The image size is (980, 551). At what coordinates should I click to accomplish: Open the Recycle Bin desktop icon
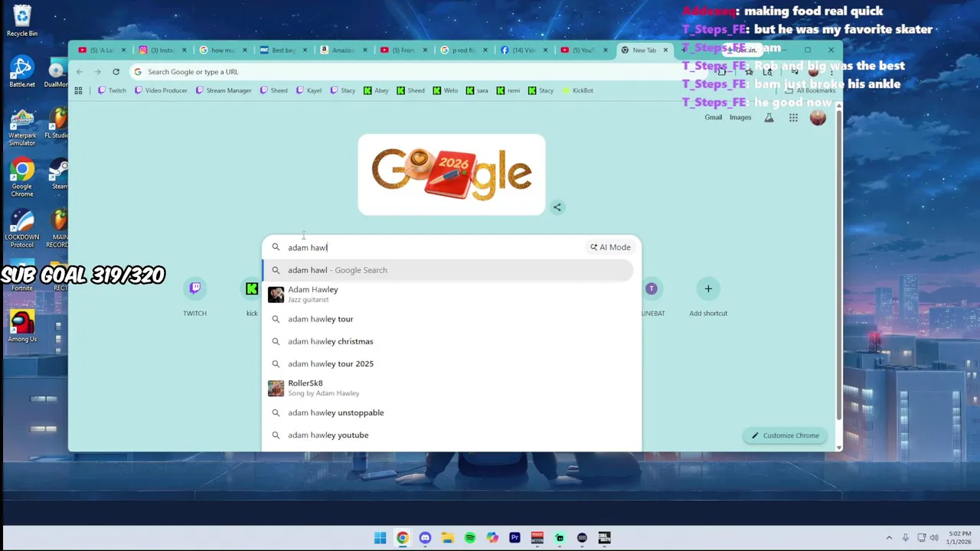tap(22, 20)
